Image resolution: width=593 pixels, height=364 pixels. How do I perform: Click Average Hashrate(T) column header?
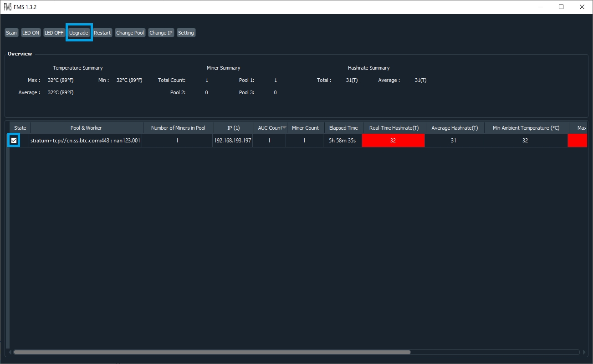tap(455, 128)
